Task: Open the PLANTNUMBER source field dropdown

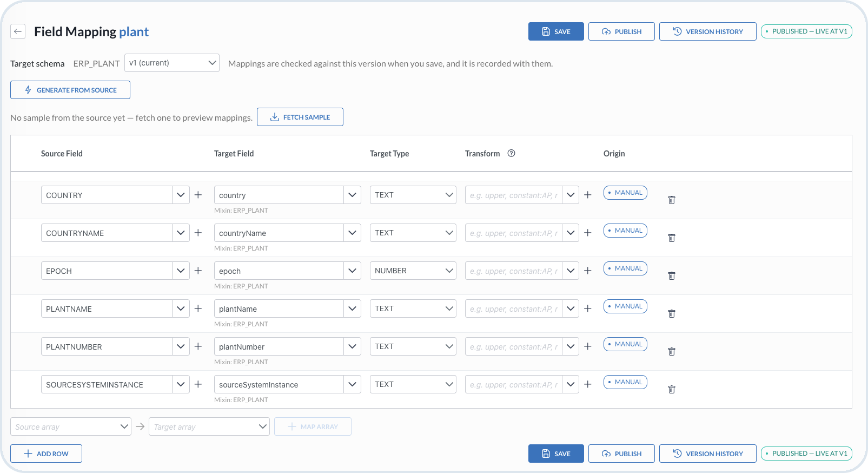Action: [x=181, y=346]
